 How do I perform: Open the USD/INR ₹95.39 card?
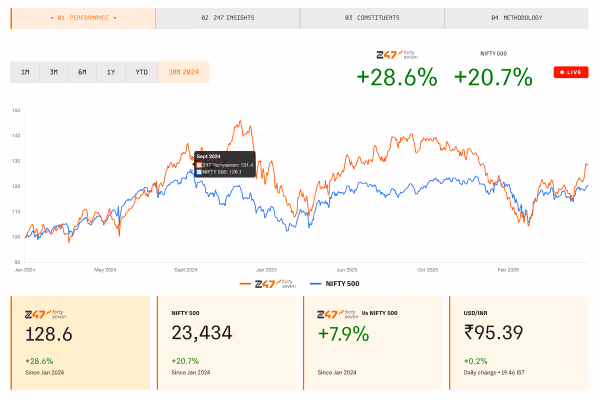[x=519, y=343]
